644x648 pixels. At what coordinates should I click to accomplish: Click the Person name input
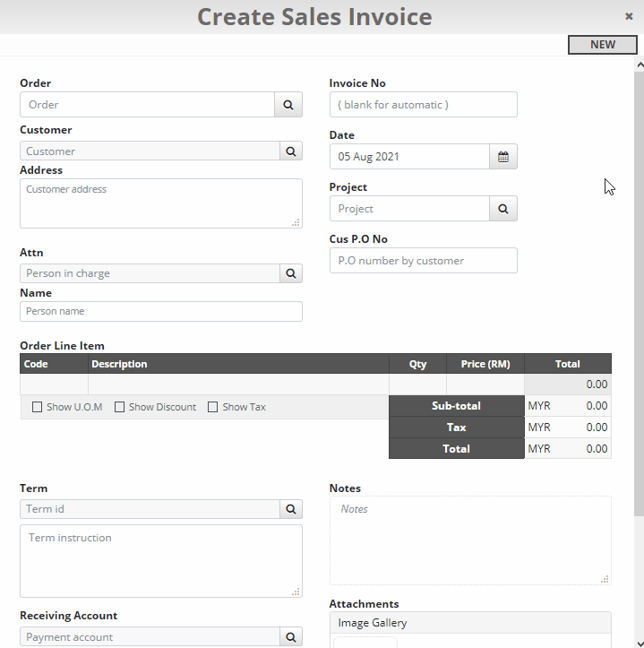(x=161, y=312)
